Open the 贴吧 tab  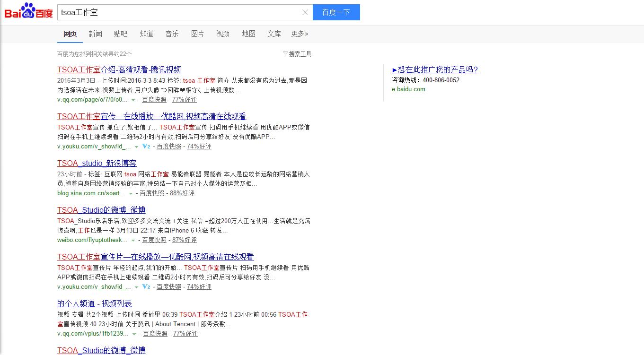(x=121, y=34)
